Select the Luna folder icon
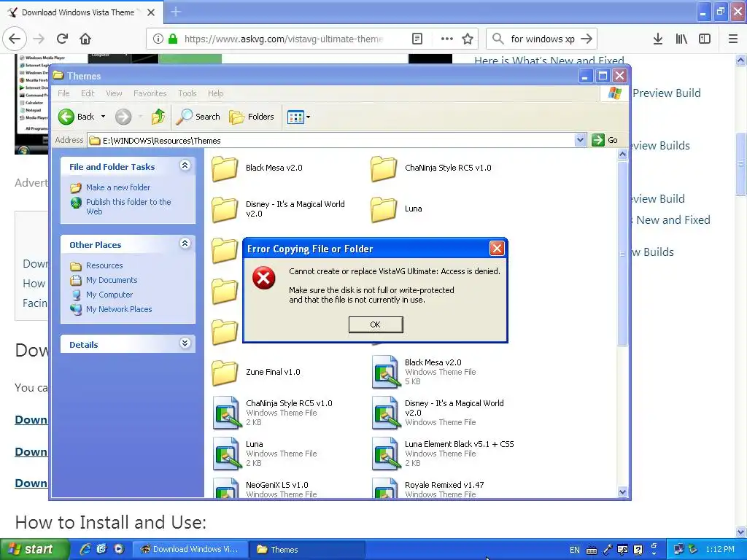The height and width of the screenshot is (560, 747). click(x=384, y=209)
